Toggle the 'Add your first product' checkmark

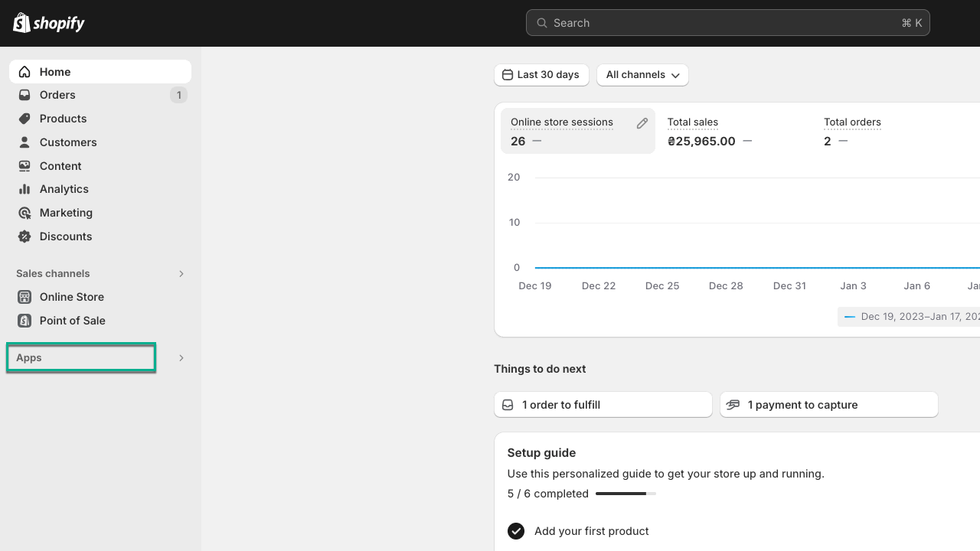(x=516, y=531)
